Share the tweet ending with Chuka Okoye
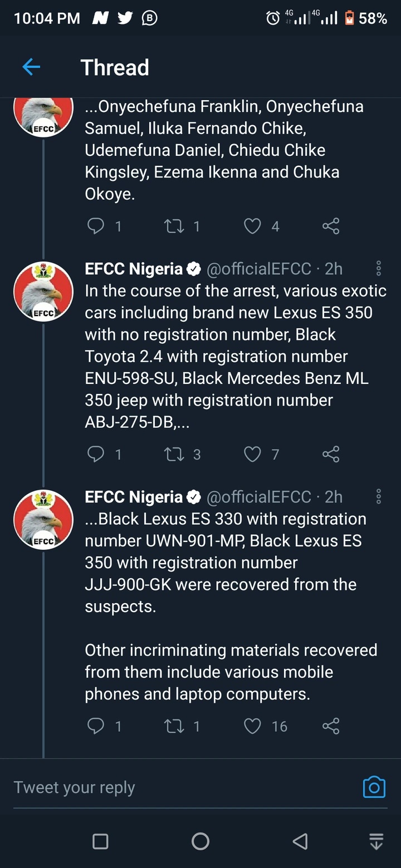Viewport: 401px width, 868px height. click(331, 226)
